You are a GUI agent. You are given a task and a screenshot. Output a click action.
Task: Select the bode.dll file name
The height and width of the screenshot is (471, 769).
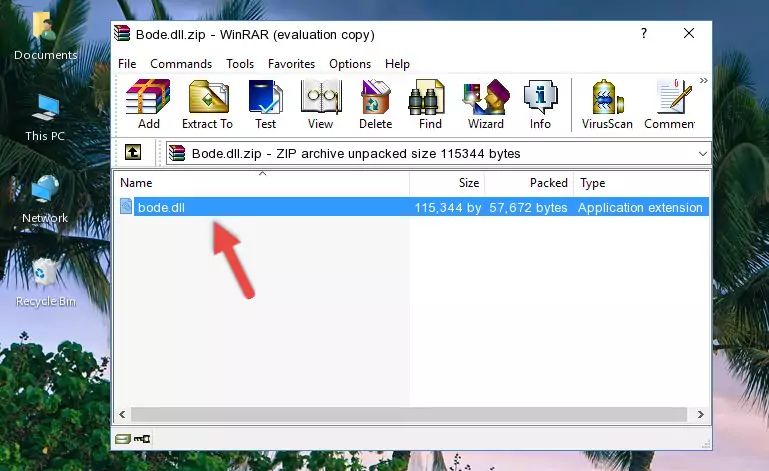click(161, 208)
